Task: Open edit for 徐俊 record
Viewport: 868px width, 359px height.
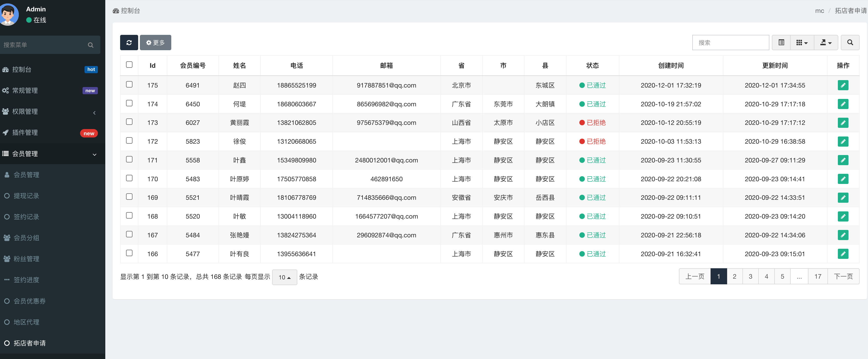Action: (x=843, y=142)
